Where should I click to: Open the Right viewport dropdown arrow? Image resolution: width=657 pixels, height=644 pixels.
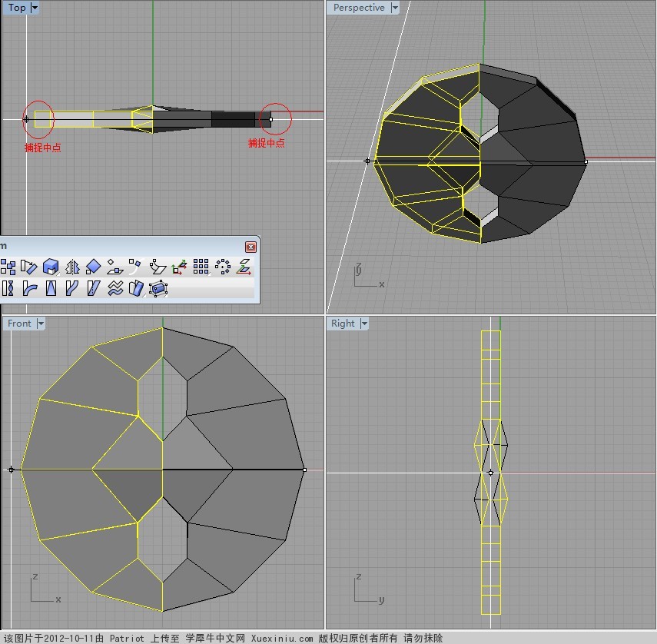click(x=364, y=324)
